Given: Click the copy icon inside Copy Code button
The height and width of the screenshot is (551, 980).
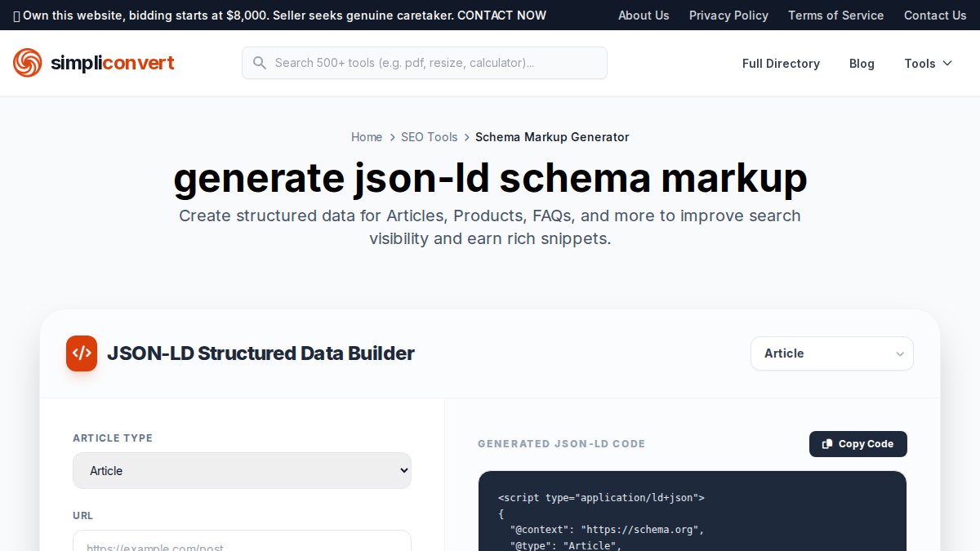Looking at the screenshot, I should [827, 443].
